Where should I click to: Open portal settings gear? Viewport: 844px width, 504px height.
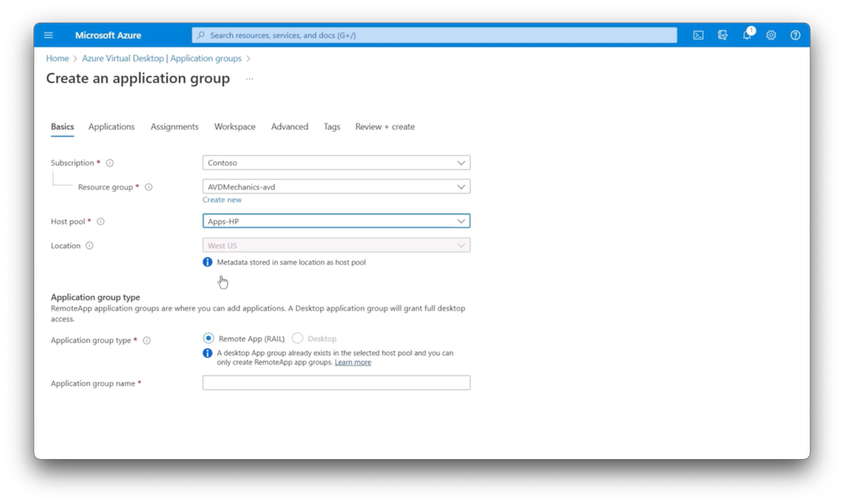(771, 35)
